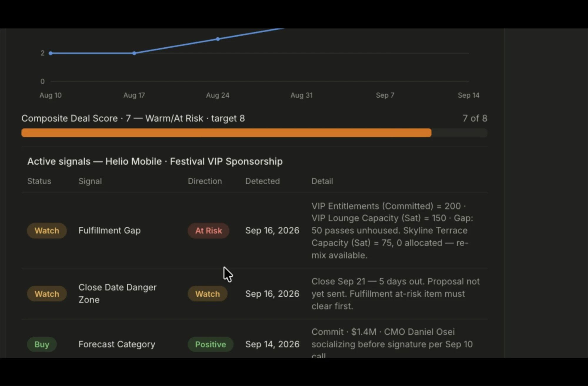Select the Aug 10 data point on chart
The width and height of the screenshot is (588, 386).
(51, 53)
